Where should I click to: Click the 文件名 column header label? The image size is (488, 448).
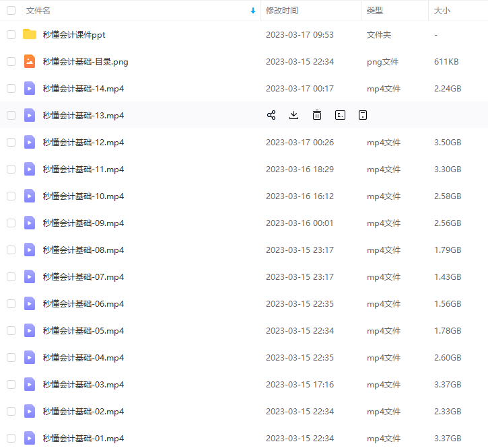[38, 11]
